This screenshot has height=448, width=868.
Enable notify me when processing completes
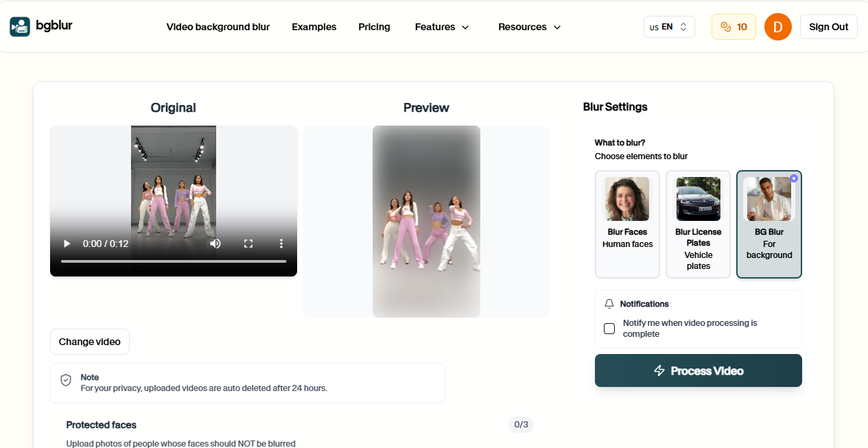609,328
